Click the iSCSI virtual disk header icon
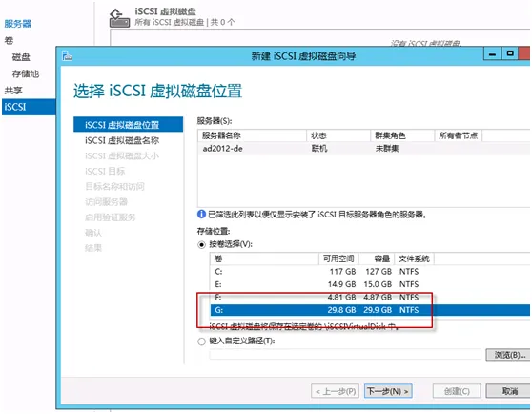 point(119,18)
